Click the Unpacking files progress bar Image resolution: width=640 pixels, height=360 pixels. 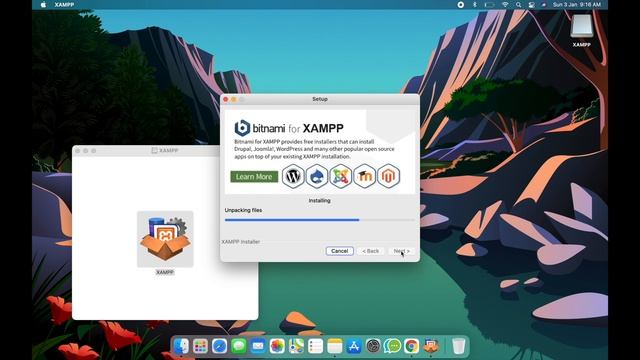click(320, 220)
